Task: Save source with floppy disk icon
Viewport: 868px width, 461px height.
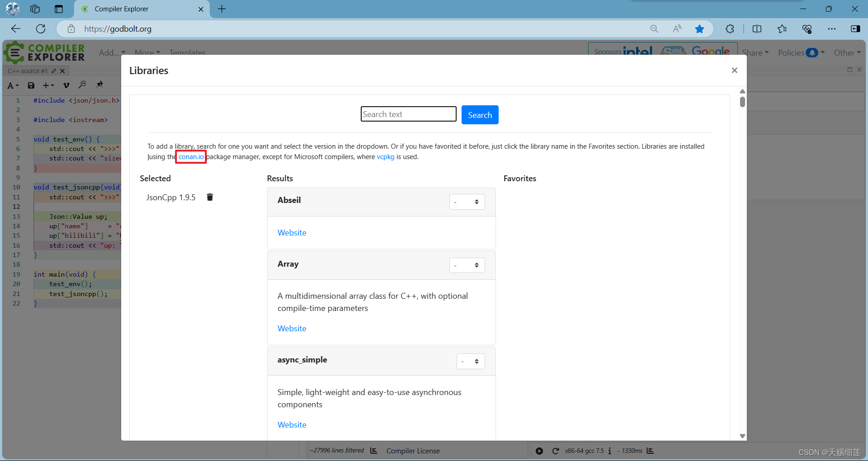Action: [x=31, y=85]
